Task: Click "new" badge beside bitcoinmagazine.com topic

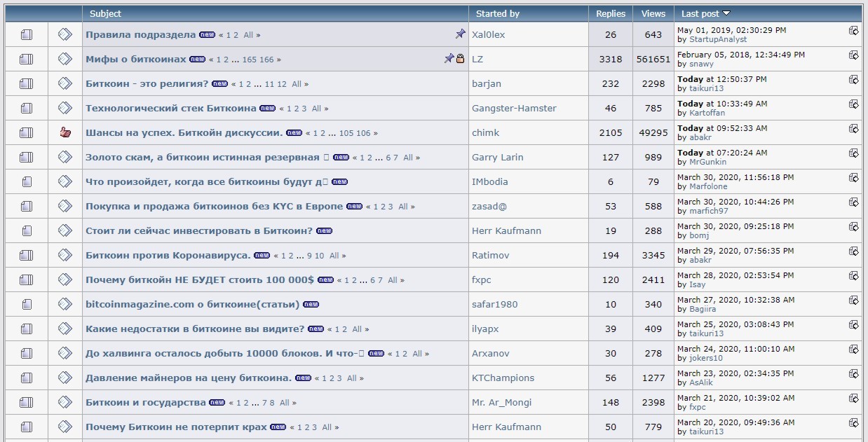Action: point(311,305)
